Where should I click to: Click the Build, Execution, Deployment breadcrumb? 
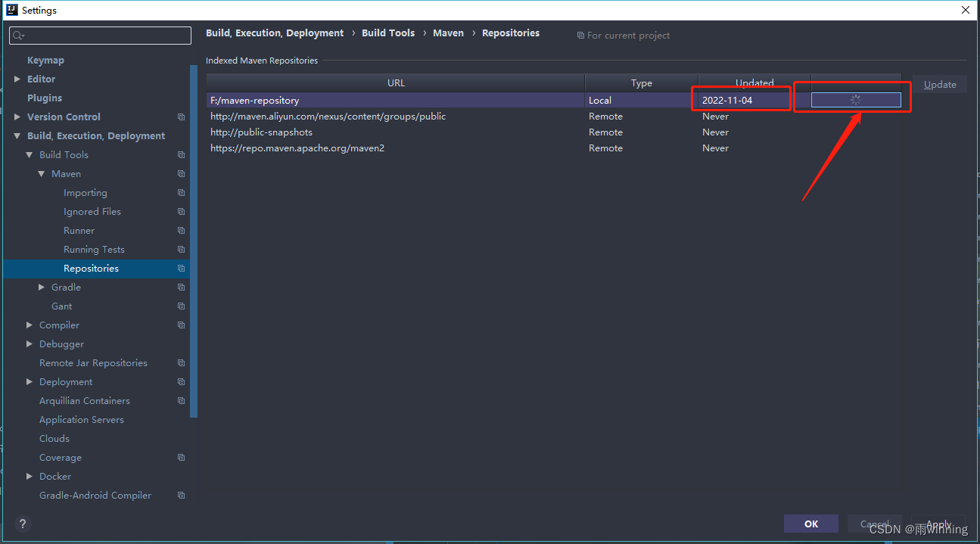click(275, 33)
